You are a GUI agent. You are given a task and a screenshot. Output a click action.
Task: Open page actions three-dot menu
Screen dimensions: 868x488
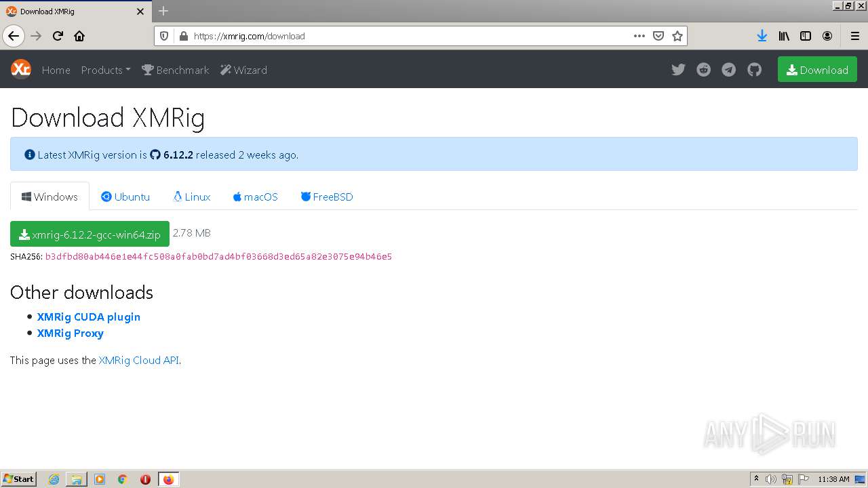click(639, 36)
